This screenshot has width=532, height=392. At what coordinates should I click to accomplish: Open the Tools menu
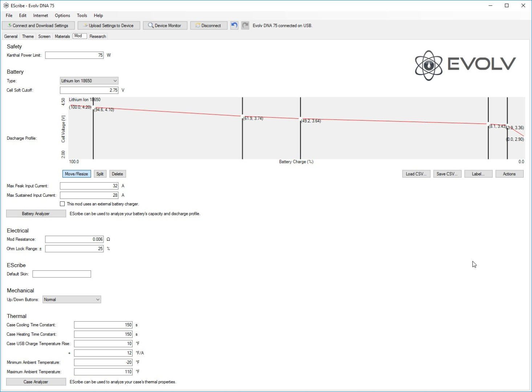82,16
